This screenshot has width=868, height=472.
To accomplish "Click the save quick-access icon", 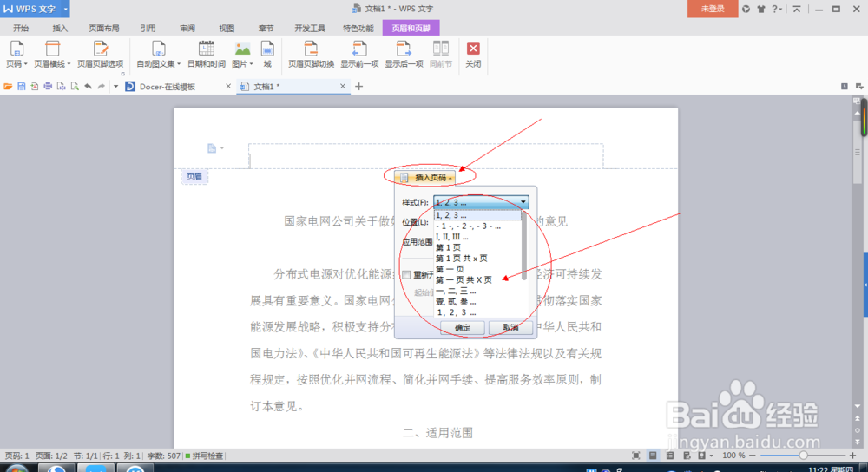I will tap(21, 86).
